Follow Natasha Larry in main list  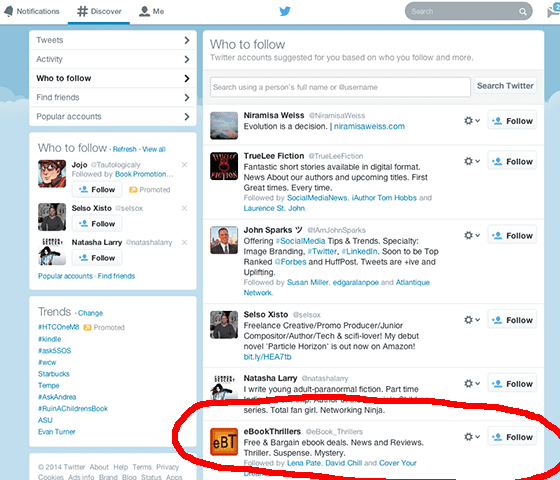[x=512, y=384]
